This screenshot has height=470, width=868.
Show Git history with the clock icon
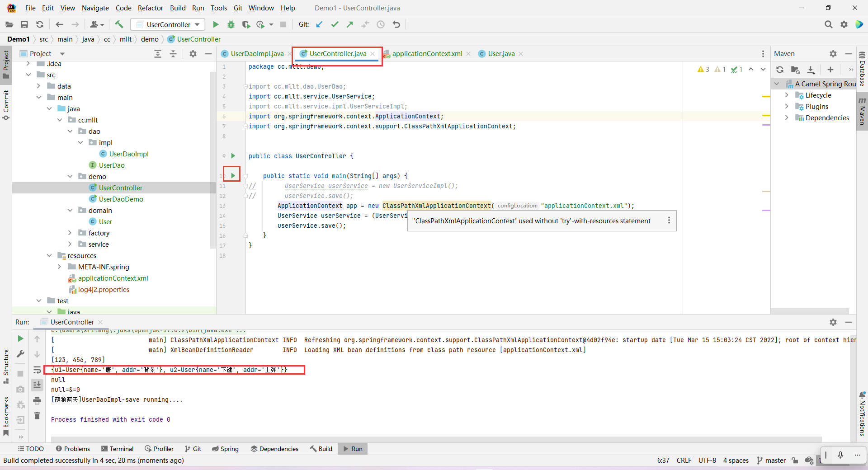pos(381,24)
